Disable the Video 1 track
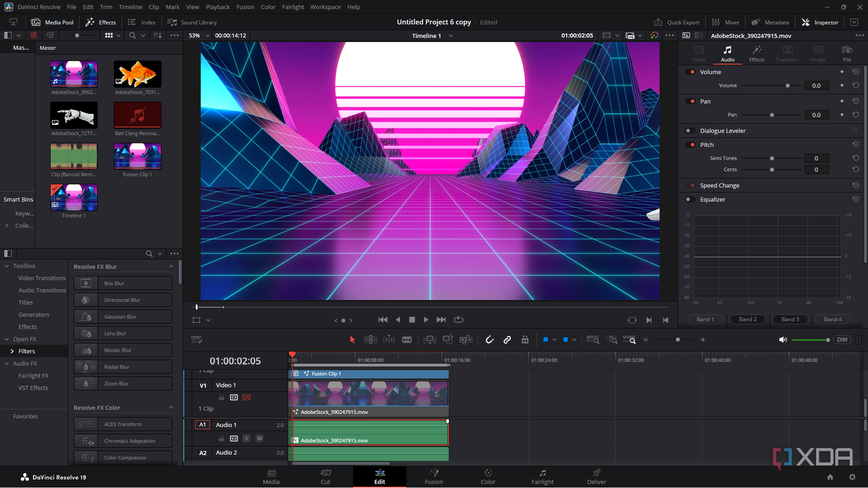Image resolution: width=868 pixels, height=488 pixels. [246, 398]
